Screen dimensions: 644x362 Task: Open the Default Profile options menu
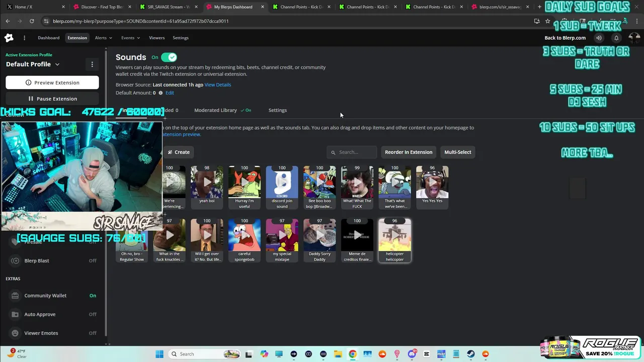point(92,64)
